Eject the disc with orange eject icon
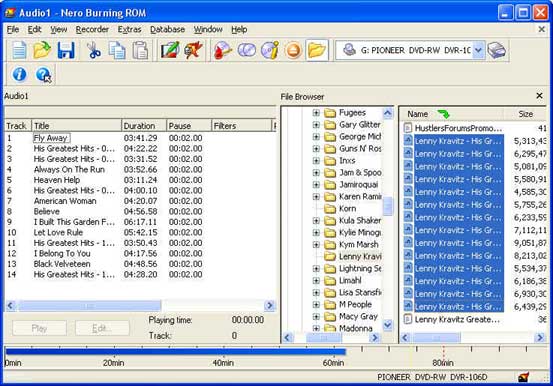This screenshot has width=553, height=386. pyautogui.click(x=293, y=51)
